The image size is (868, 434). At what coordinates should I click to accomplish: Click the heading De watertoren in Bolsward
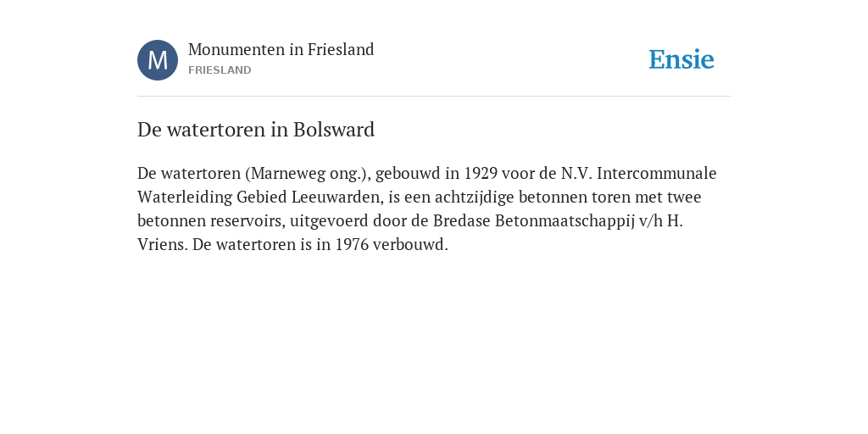(256, 130)
